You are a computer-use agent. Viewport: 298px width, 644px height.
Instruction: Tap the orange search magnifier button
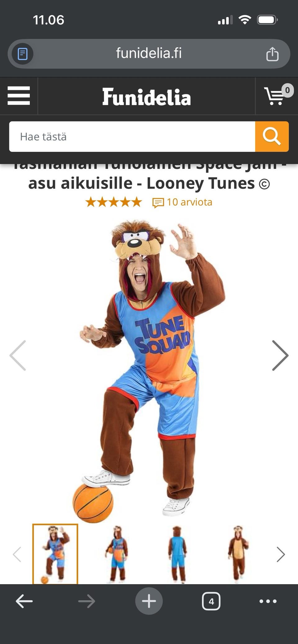click(x=272, y=136)
